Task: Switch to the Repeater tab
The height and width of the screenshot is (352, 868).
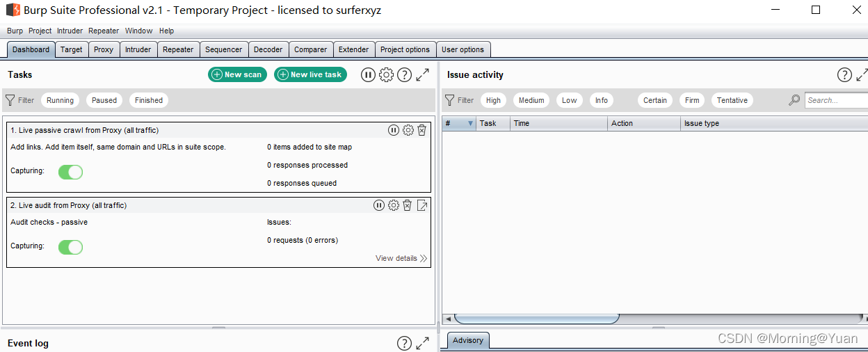Action: (x=178, y=49)
